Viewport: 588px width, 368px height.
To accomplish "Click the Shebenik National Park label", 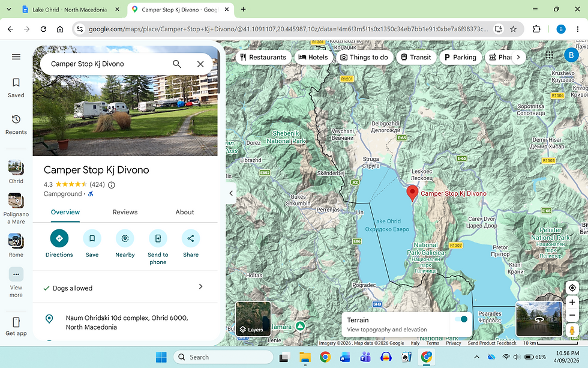I will (x=286, y=137).
